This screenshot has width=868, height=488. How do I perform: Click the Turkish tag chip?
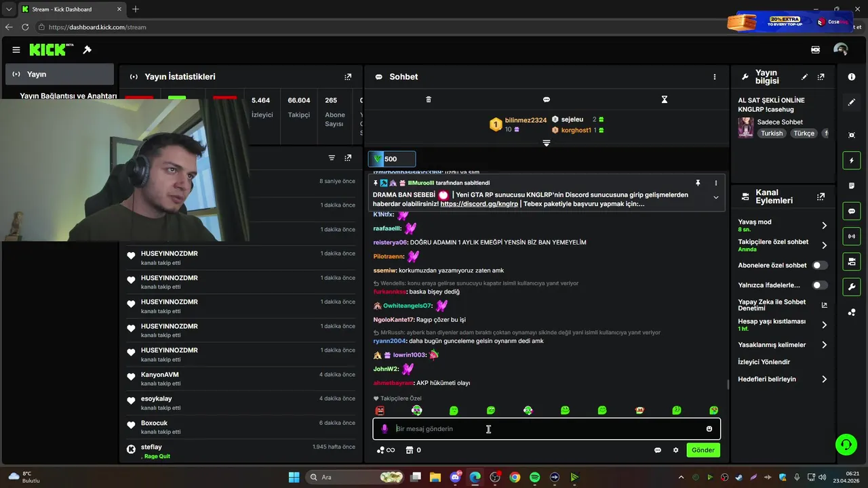click(x=772, y=134)
